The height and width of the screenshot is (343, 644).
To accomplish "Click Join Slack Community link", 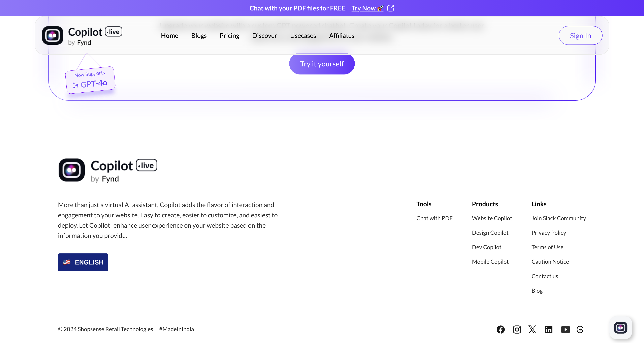I will click(x=559, y=218).
